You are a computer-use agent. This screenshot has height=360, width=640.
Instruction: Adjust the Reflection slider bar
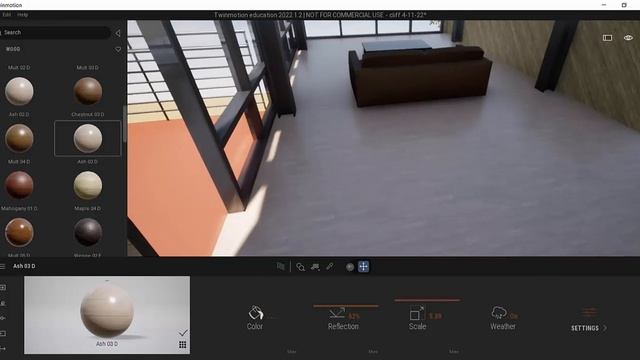[346, 306]
